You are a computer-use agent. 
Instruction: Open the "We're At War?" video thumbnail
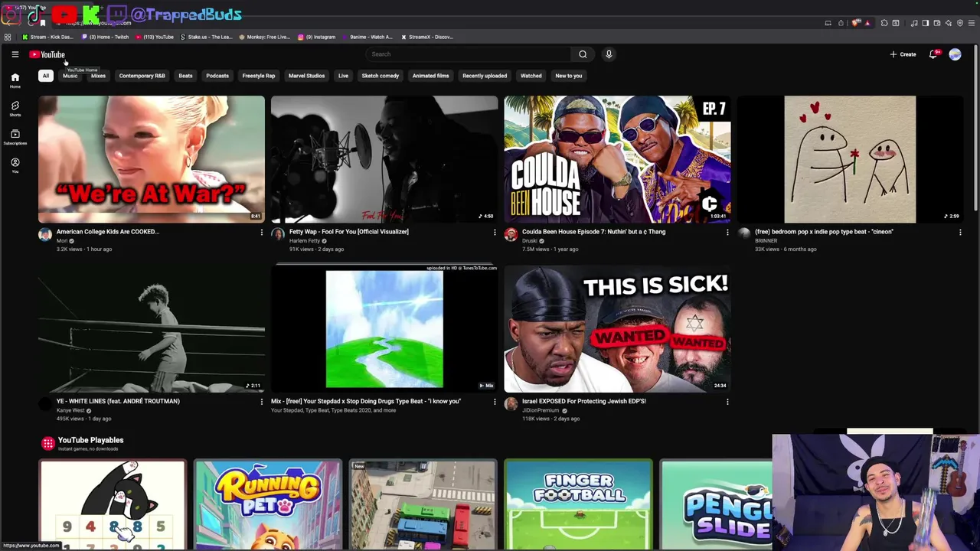152,159
